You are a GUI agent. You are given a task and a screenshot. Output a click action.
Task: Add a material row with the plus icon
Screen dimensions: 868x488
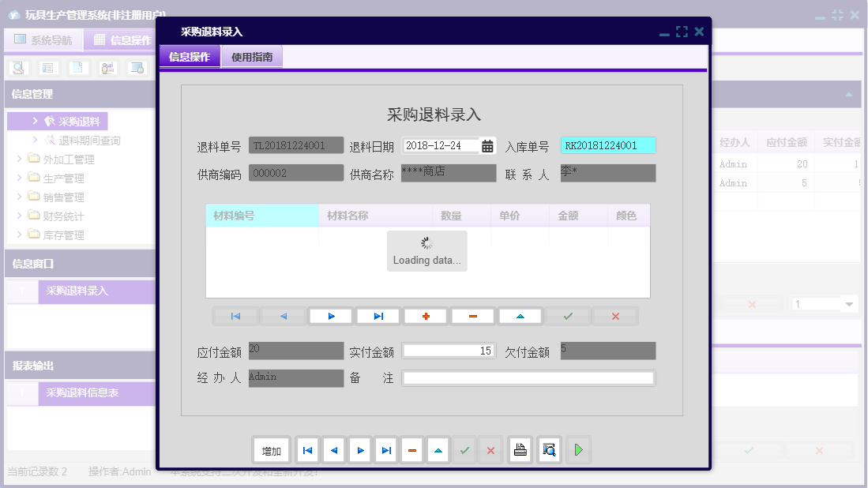click(426, 316)
